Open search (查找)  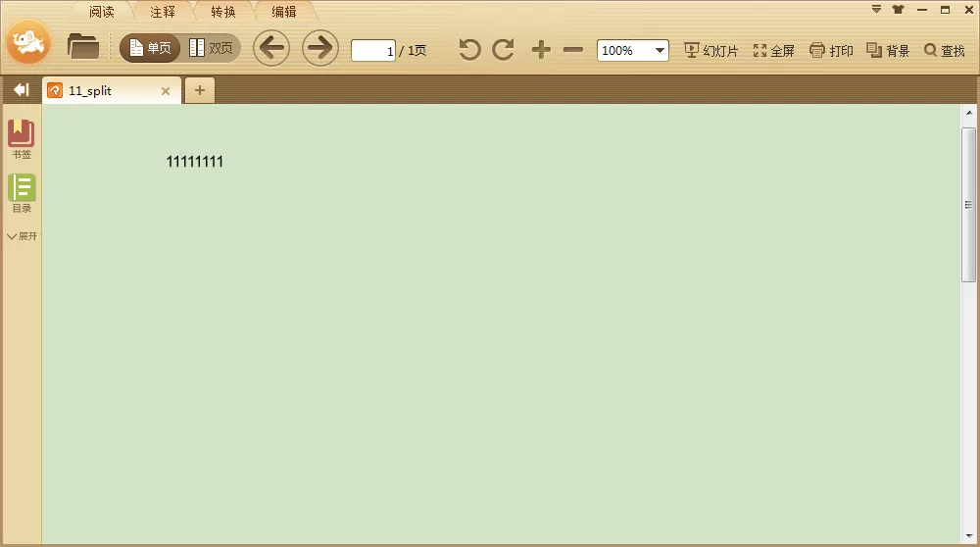945,51
